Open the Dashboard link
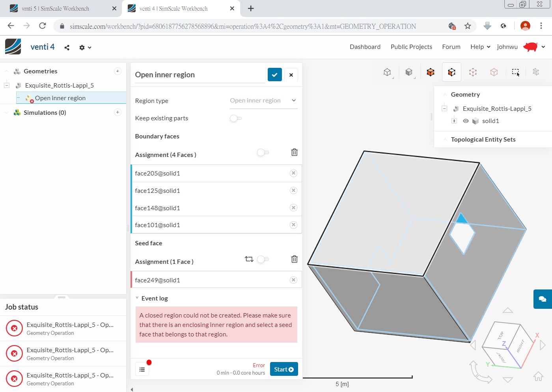The image size is (552, 392). 365,47
